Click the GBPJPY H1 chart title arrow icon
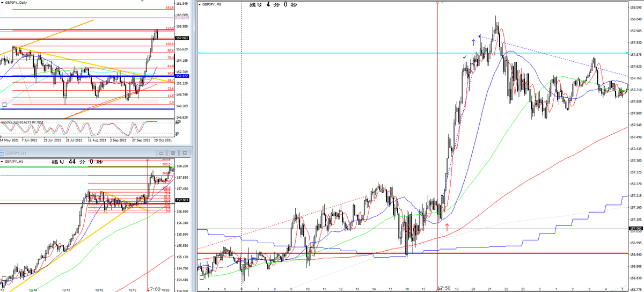This screenshot has width=644, height=292. (2, 162)
